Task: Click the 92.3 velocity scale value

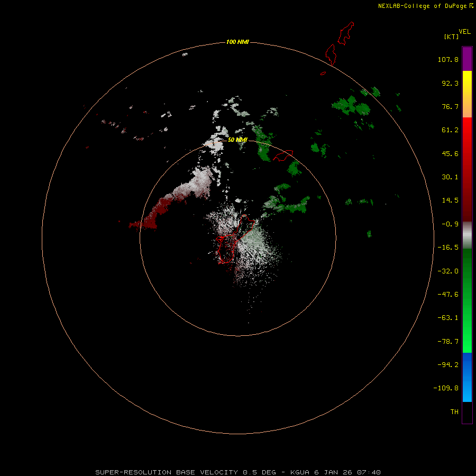Action: pyautogui.click(x=450, y=83)
